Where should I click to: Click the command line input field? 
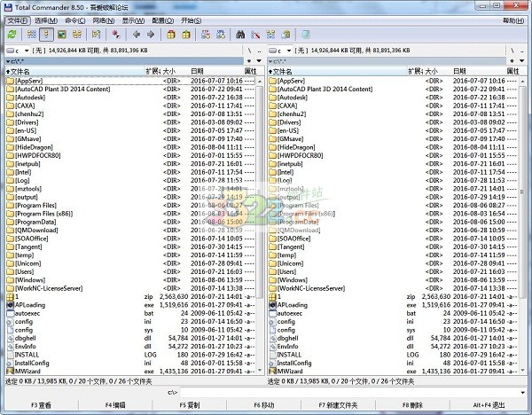[x=348, y=393]
